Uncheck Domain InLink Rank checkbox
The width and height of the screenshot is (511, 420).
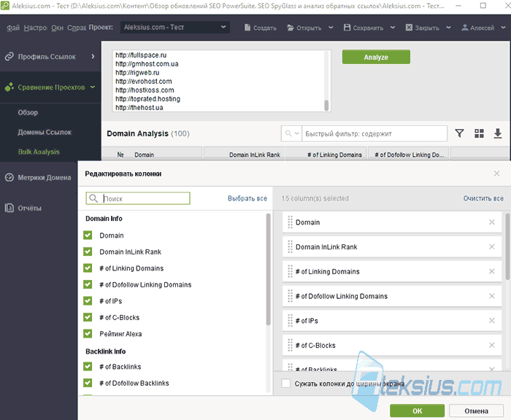pos(88,252)
